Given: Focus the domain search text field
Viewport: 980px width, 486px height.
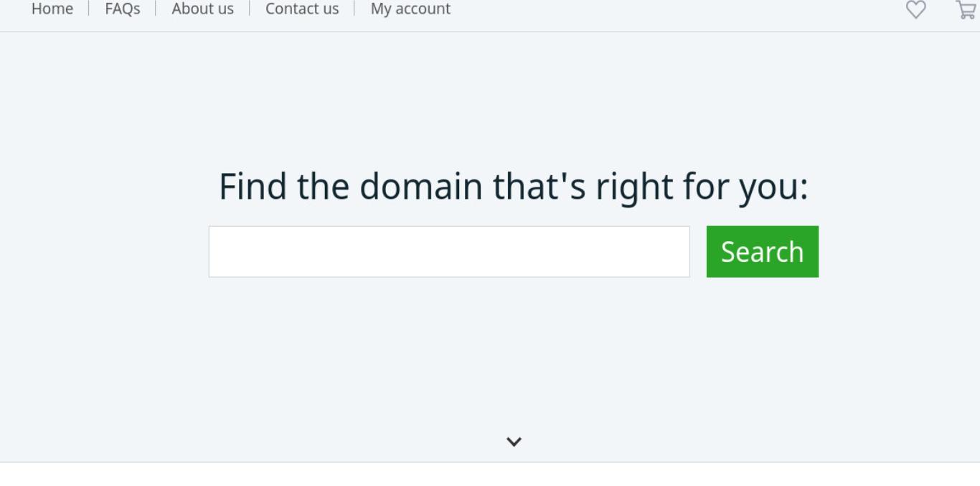Looking at the screenshot, I should point(449,252).
